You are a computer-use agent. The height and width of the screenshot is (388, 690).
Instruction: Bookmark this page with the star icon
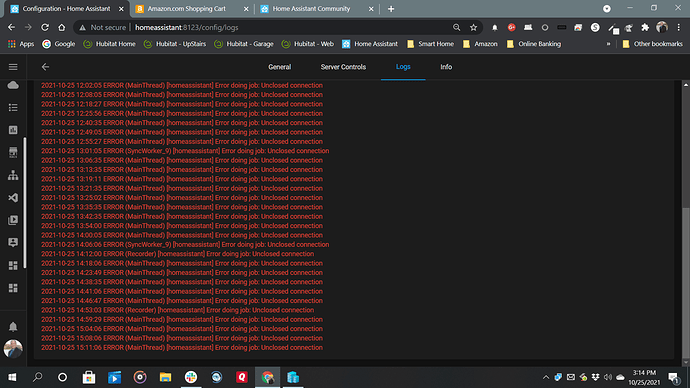click(473, 27)
